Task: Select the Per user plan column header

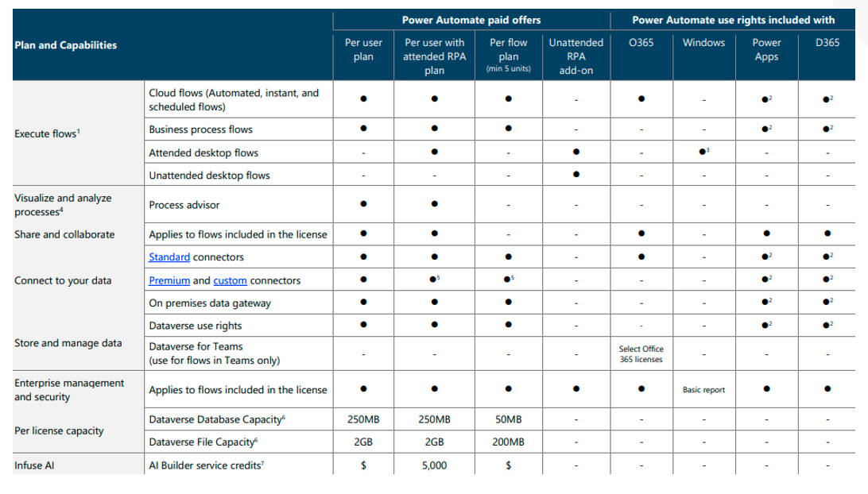Action: point(363,49)
